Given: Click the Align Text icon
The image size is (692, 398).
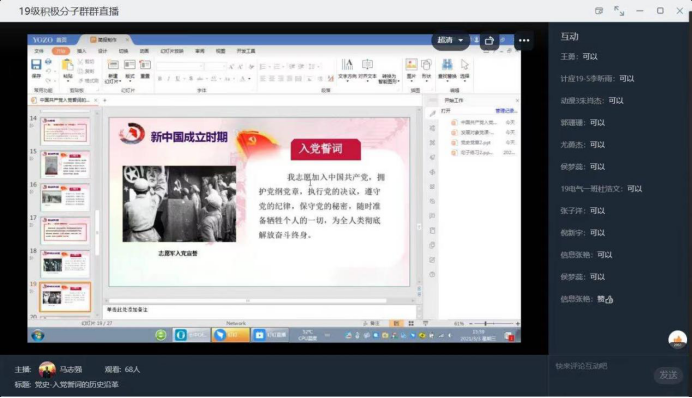Looking at the screenshot, I should pyautogui.click(x=367, y=64).
